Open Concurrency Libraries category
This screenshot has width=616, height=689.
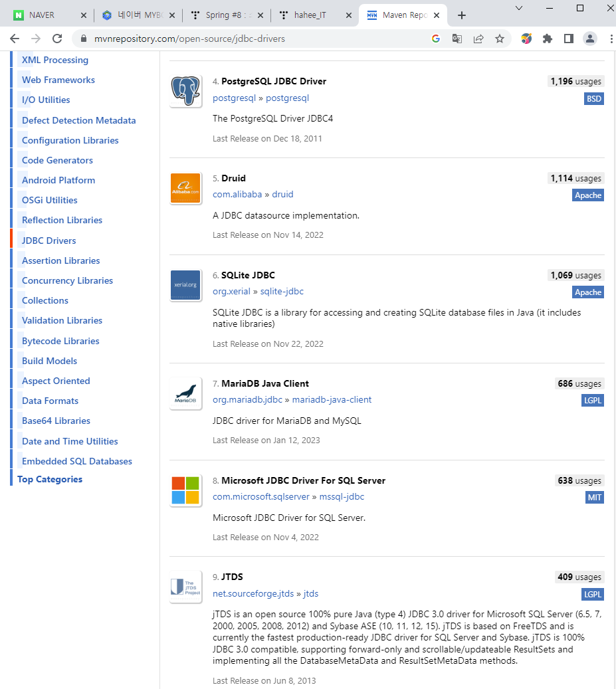67,280
